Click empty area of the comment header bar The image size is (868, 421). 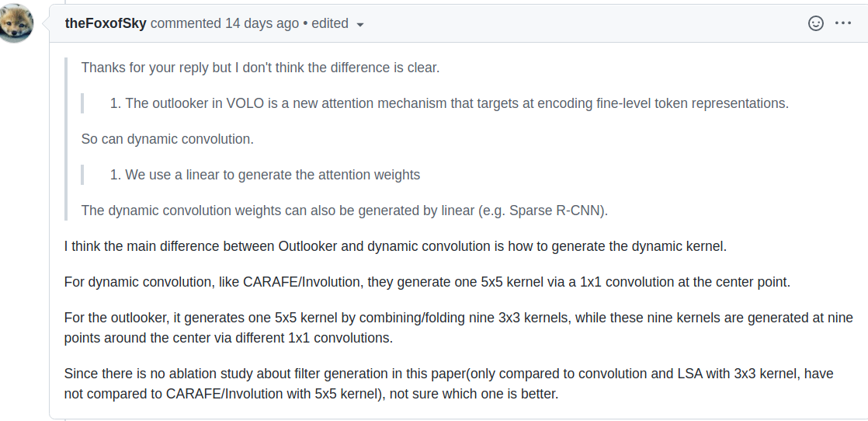[x=582, y=23]
